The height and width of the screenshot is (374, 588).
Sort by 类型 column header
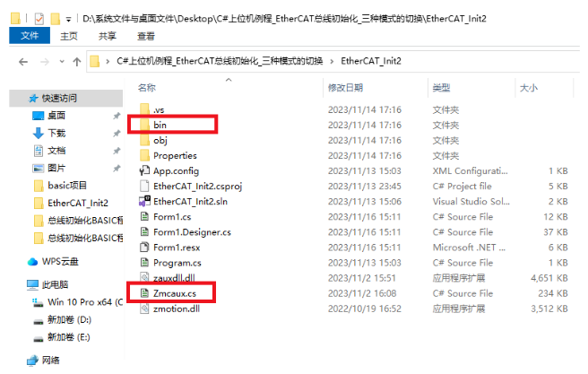tap(441, 88)
